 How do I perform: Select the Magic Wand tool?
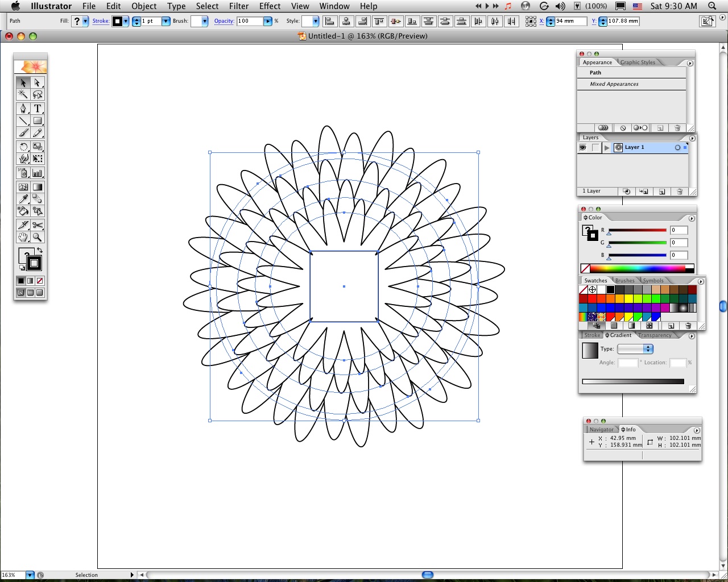tap(23, 94)
